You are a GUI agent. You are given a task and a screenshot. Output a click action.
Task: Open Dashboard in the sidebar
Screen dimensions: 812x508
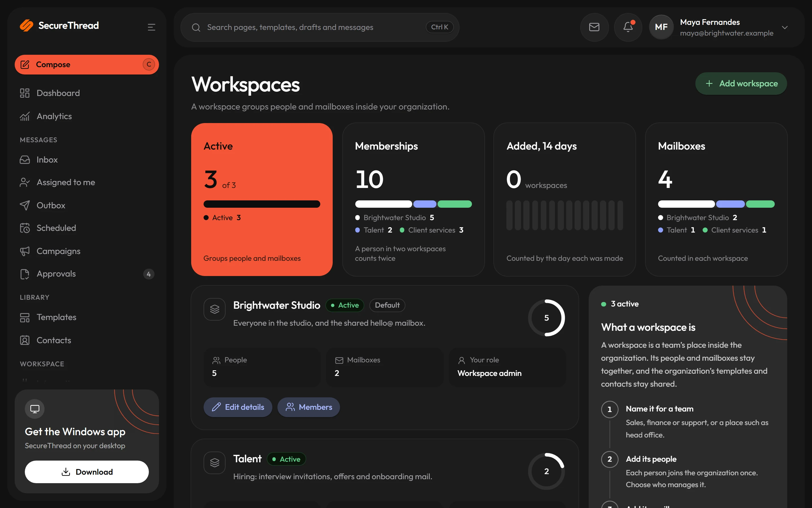87,93
